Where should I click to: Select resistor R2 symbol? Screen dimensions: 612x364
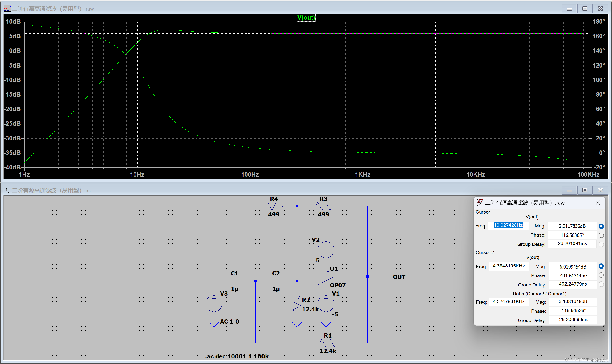click(297, 304)
